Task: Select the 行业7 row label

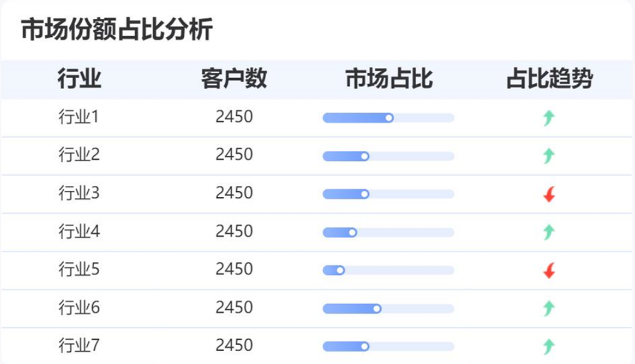Action: [79, 345]
